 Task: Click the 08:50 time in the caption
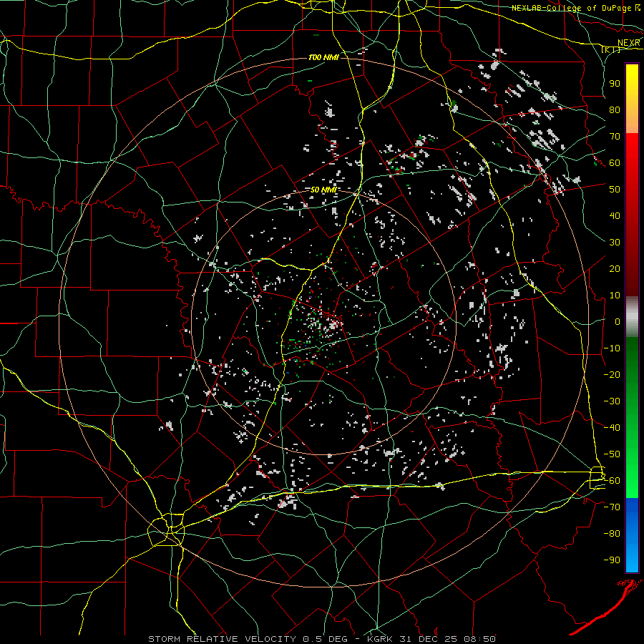(479, 639)
